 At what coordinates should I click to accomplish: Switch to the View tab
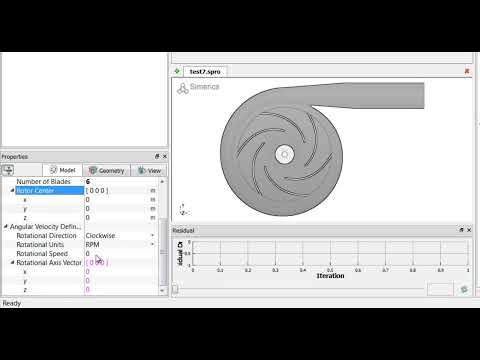[149, 170]
